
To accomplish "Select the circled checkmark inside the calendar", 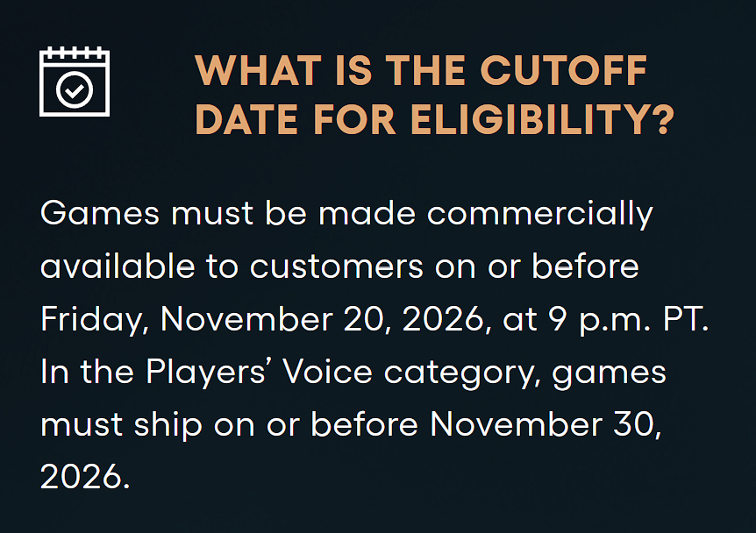I will 75,90.
